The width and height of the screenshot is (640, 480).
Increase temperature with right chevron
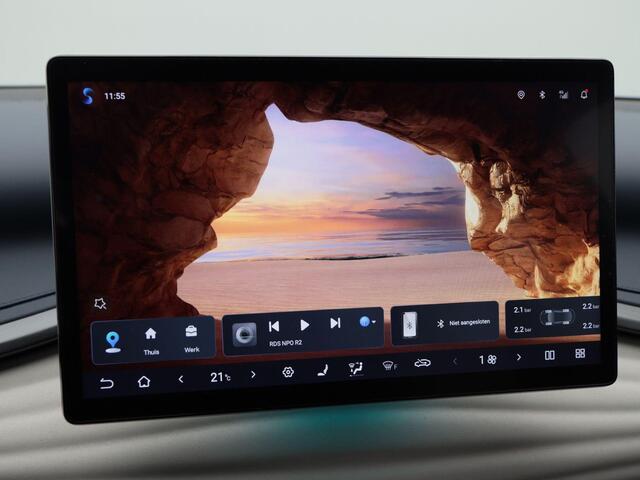tap(253, 375)
